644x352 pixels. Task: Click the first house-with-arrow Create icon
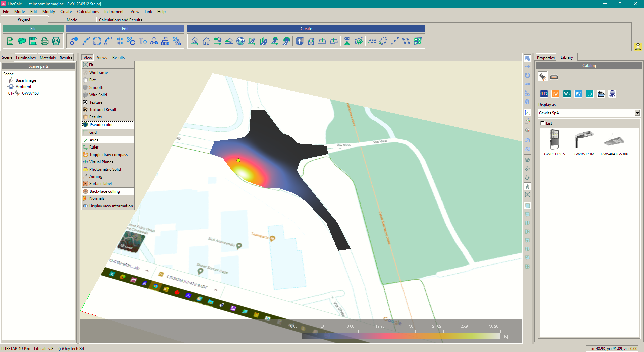195,41
